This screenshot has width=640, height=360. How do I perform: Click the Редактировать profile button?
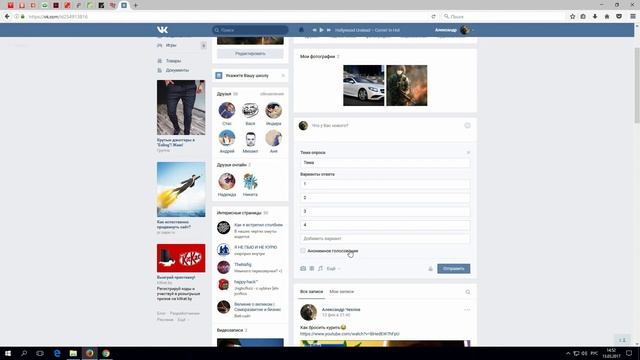pos(250,53)
